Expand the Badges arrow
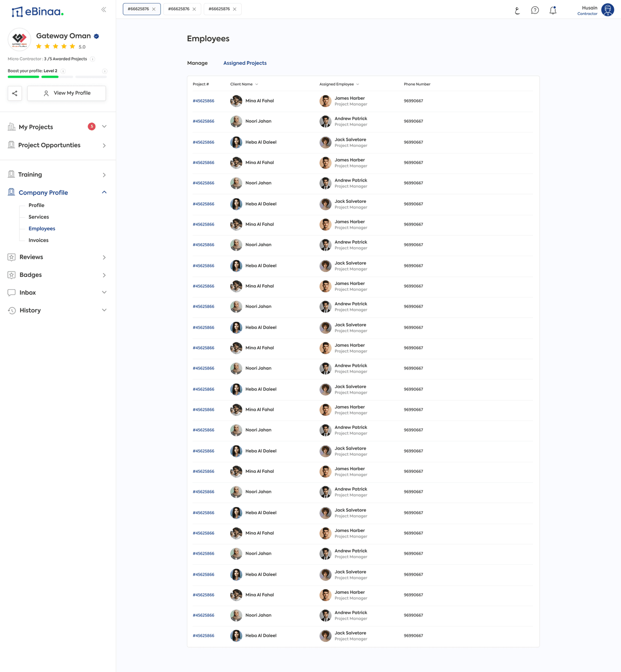 click(x=104, y=275)
